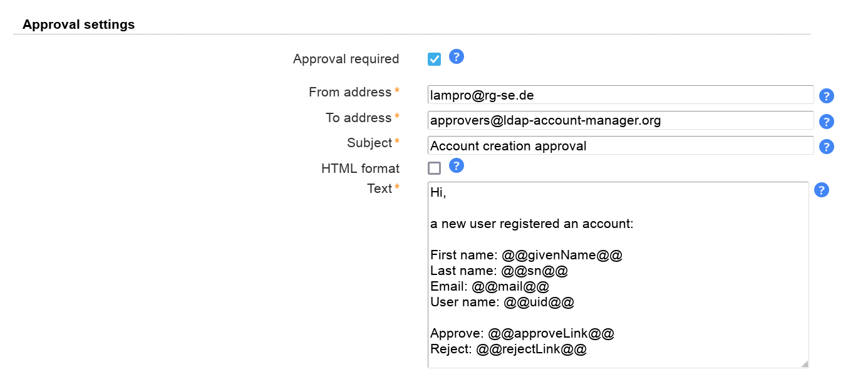
Task: Click the "Approval required" label
Action: point(346,59)
